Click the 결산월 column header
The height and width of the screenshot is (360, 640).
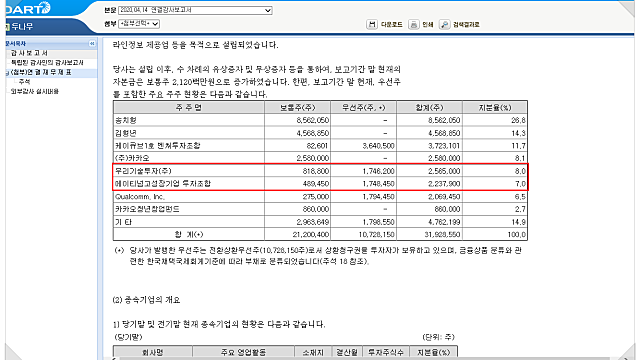(347, 352)
